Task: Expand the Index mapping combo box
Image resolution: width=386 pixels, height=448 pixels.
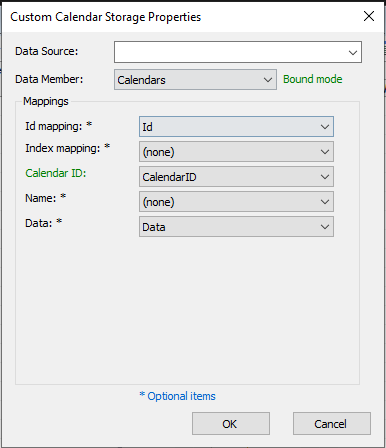Action: coord(236,152)
